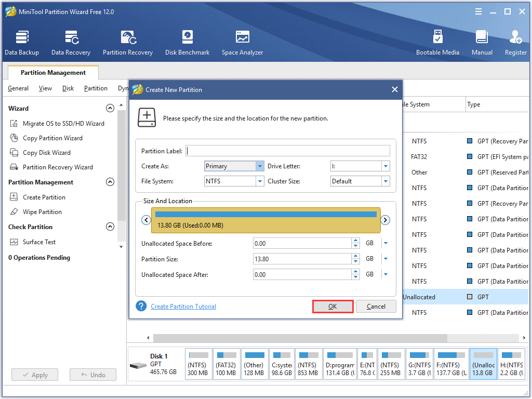532x399 pixels.
Task: Open the Manual
Action: click(482, 43)
